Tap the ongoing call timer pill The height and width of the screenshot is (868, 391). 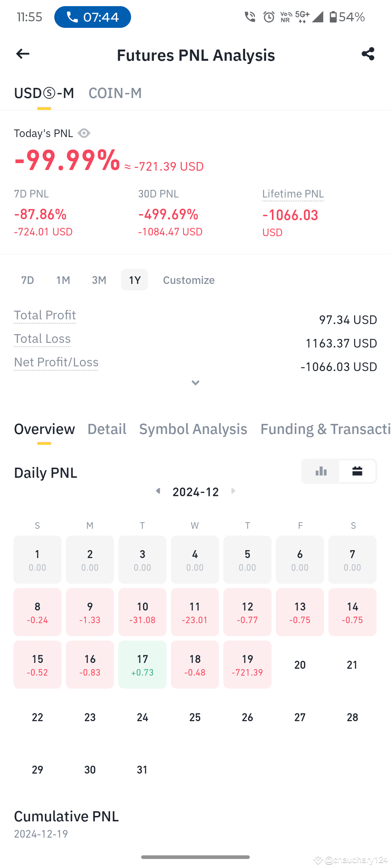pos(93,17)
